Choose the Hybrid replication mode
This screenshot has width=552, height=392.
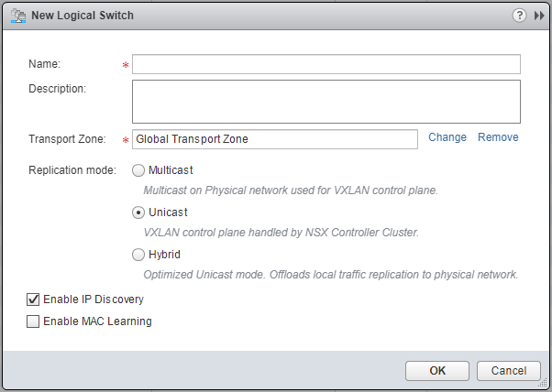[x=138, y=255]
